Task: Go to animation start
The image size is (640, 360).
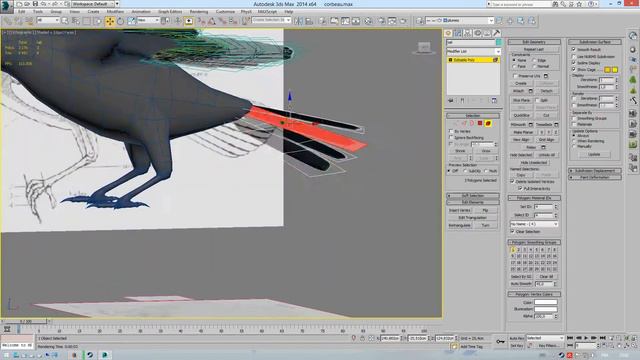Action: pyautogui.click(x=570, y=338)
